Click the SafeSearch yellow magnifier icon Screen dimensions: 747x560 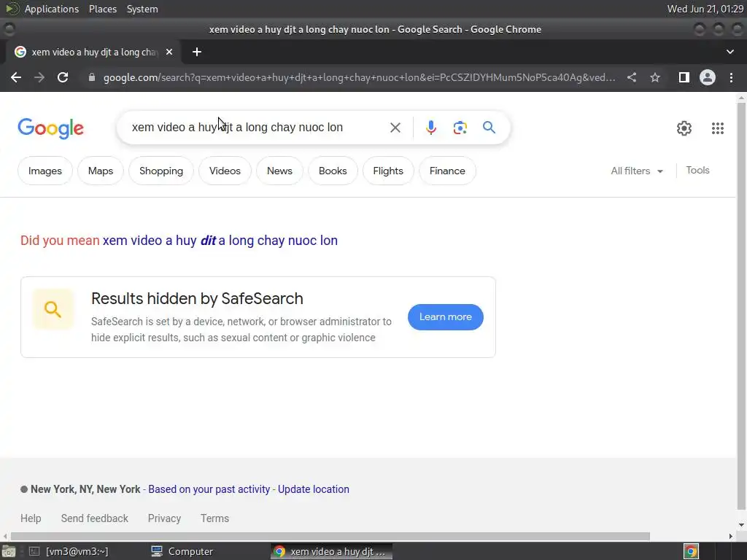pyautogui.click(x=53, y=309)
